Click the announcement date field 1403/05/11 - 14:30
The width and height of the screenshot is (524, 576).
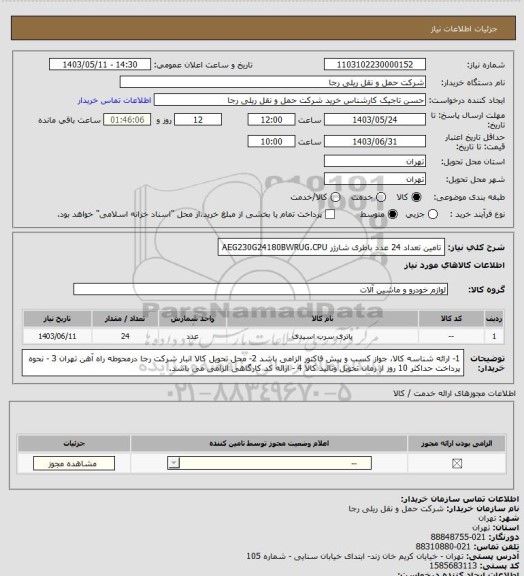100,65
